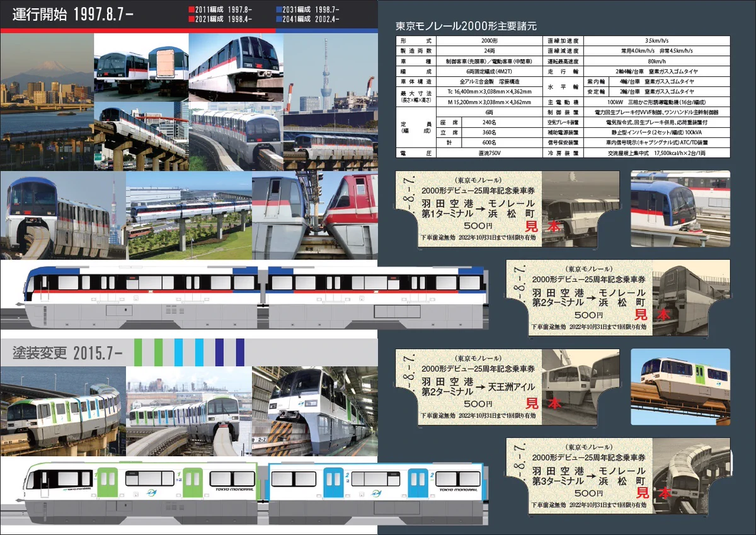Select the 'M 15,200mm×3,038mm×4,362mm' cell

[490, 101]
